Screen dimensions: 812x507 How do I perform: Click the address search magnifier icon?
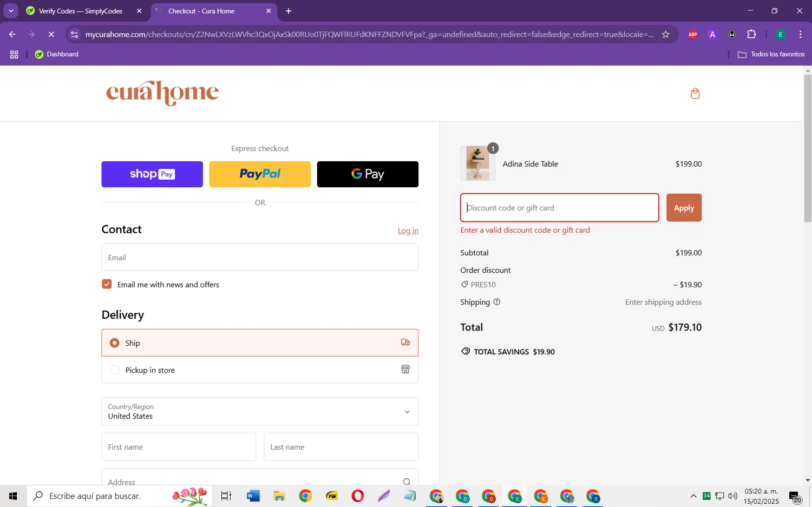pyautogui.click(x=407, y=482)
